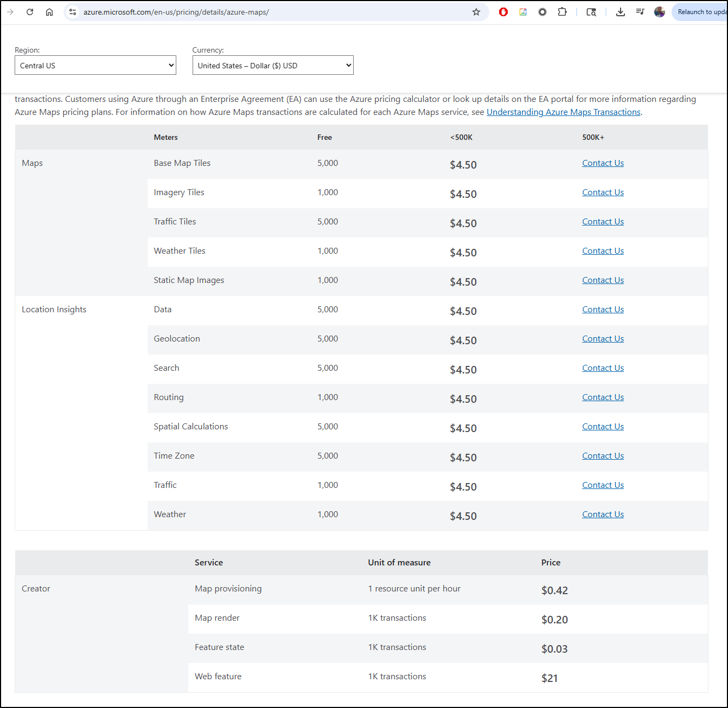The image size is (728, 708).
Task: Click Contact Us in the Geolocation row
Action: pos(603,339)
